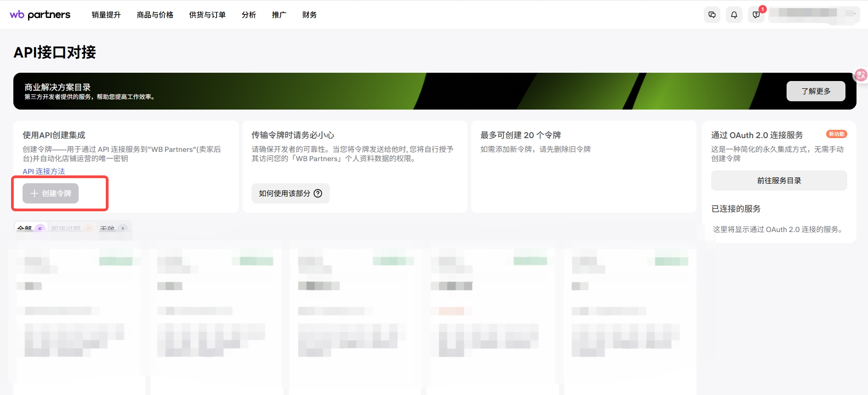The height and width of the screenshot is (395, 868).
Task: Open the feedback icon with red badge
Action: 756,15
